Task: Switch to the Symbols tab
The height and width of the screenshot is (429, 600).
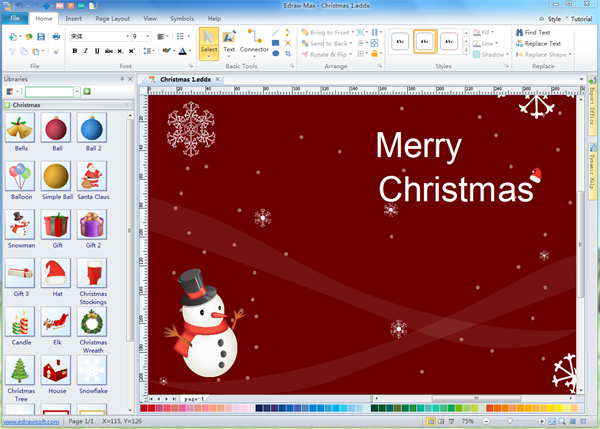Action: 182,18
